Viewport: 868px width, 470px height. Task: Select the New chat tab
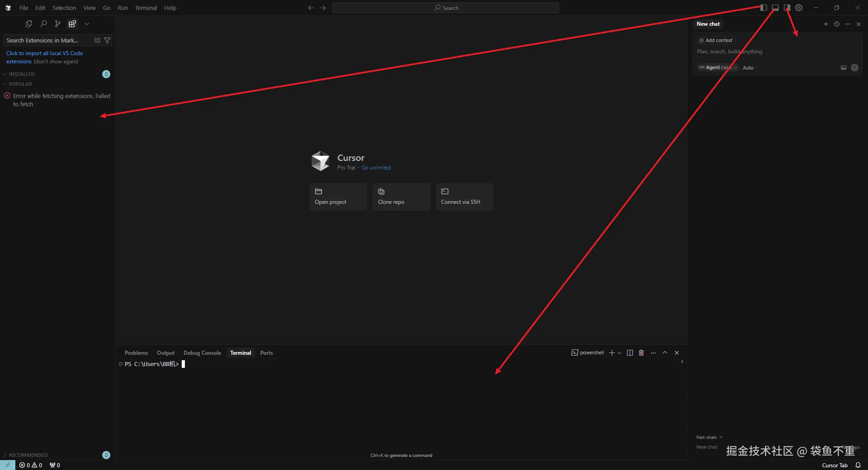point(708,24)
